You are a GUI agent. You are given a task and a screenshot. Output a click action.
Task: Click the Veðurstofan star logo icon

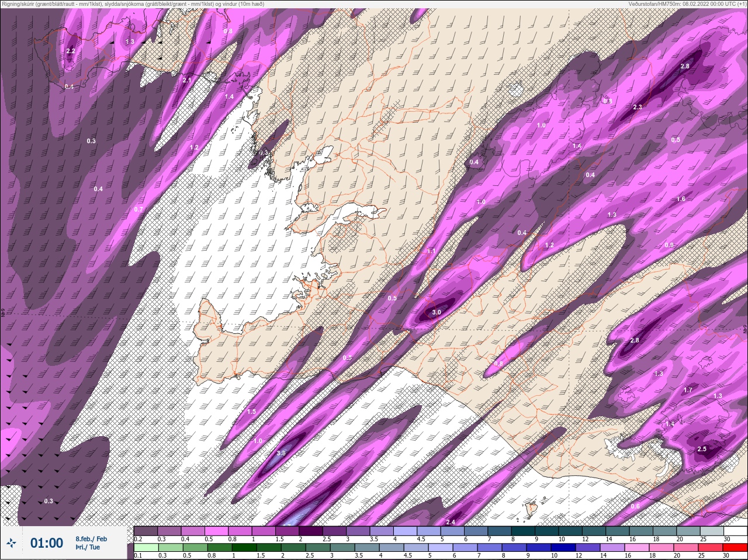click(11, 543)
